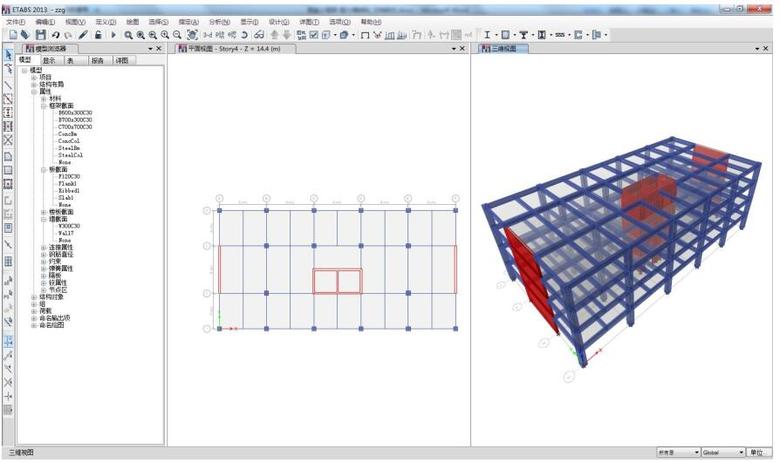Expand the 材料 tree node
This screenshot has width=780, height=463.
click(44, 98)
